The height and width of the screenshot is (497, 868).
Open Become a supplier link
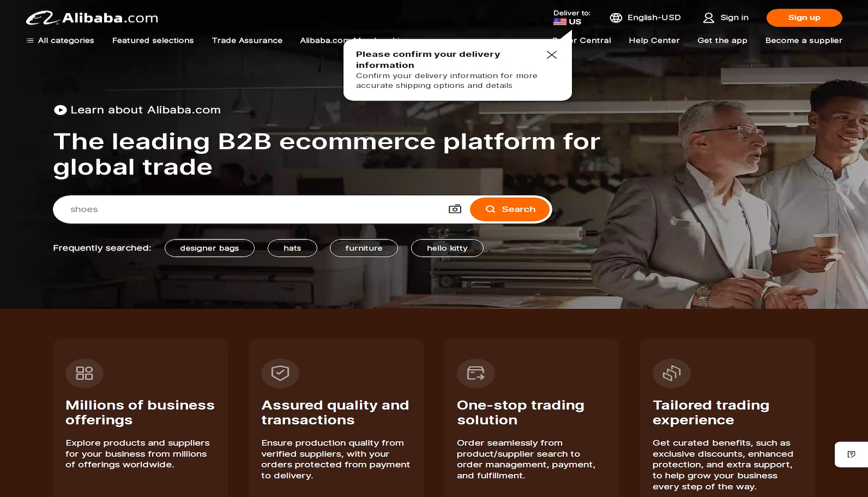point(804,40)
